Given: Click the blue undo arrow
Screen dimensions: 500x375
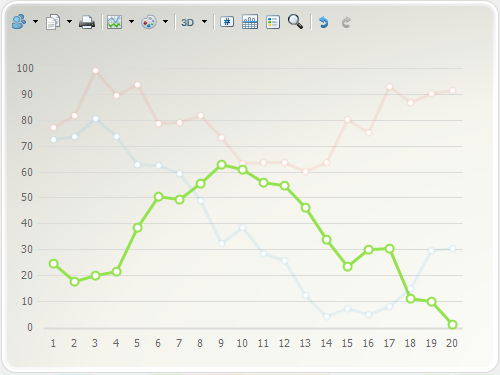Looking at the screenshot, I should (x=323, y=22).
